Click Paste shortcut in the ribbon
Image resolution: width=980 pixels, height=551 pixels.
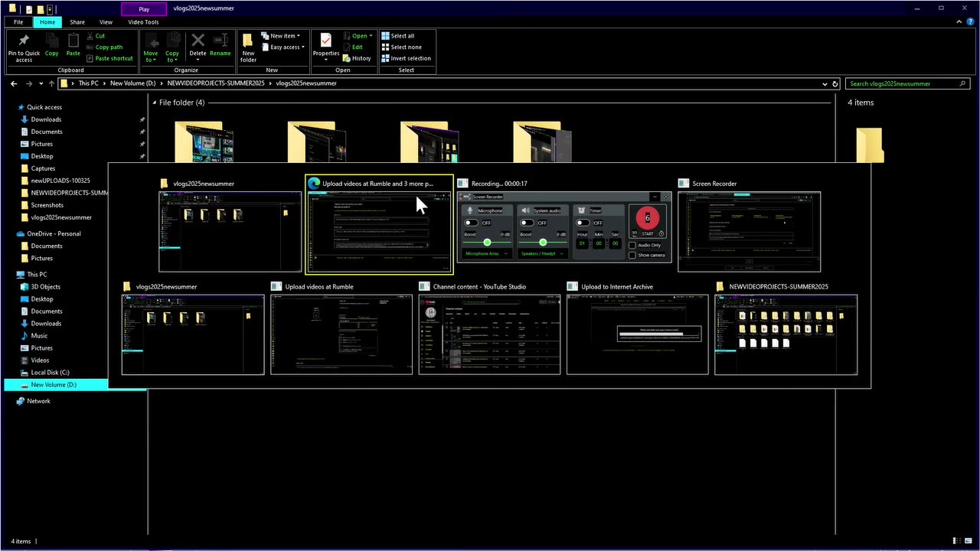click(109, 58)
